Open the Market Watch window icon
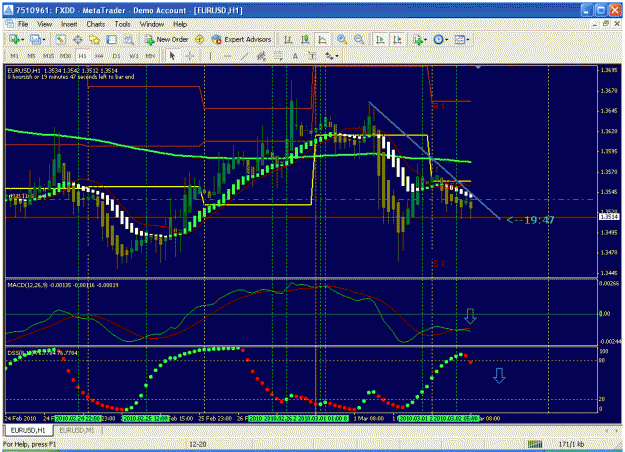Screen dimensions: 625x452 pos(61,39)
